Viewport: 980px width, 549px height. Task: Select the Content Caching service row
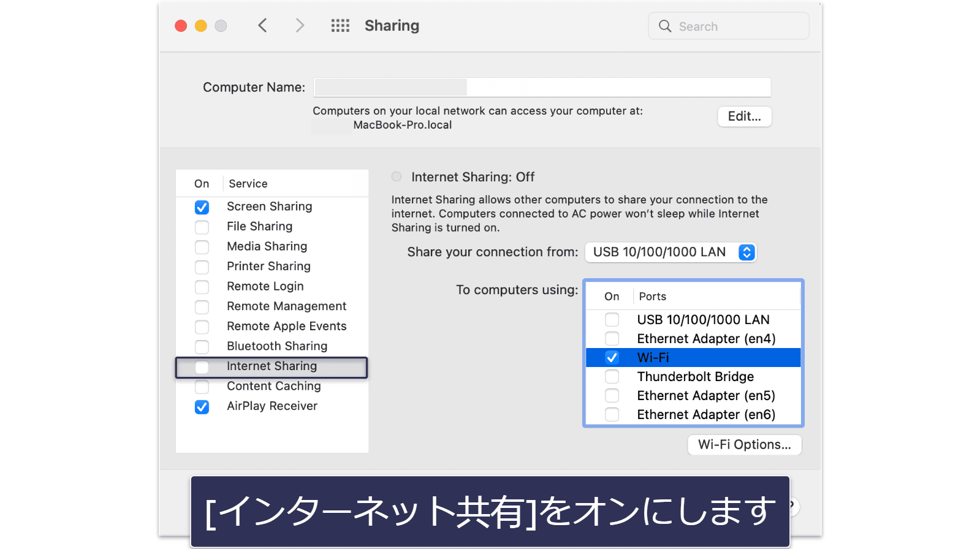(x=272, y=386)
